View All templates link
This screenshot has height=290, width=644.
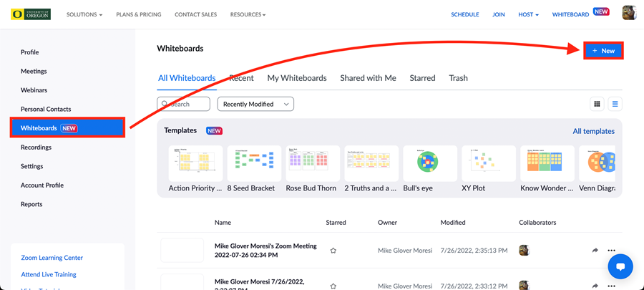593,131
